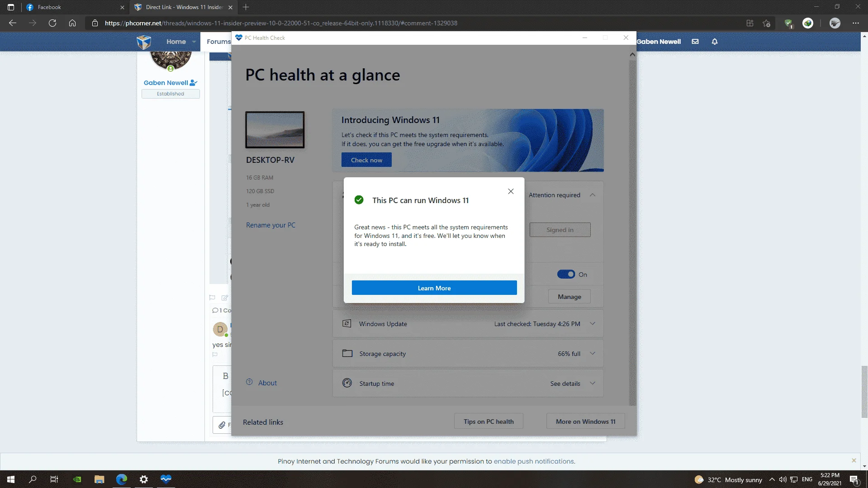Image resolution: width=868 pixels, height=488 pixels.
Task: Open the taskbar clock showing 5:22 PM
Action: (830, 479)
